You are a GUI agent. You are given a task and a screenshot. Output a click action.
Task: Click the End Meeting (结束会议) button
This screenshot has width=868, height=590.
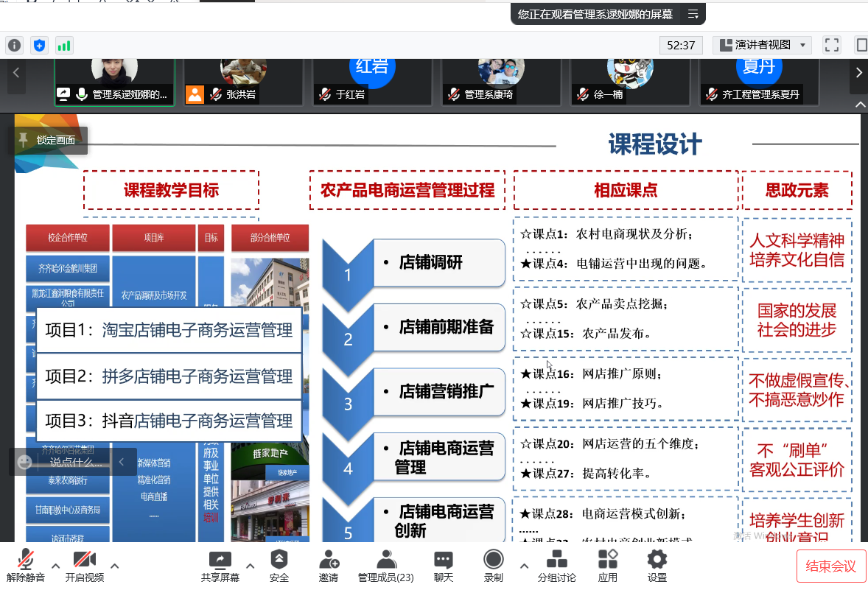(830, 566)
